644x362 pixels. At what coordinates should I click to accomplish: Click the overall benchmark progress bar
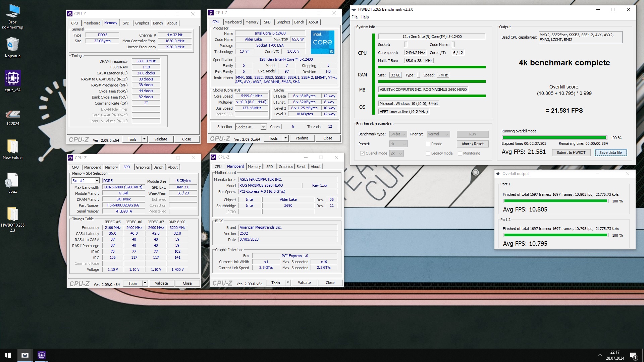[x=554, y=138]
